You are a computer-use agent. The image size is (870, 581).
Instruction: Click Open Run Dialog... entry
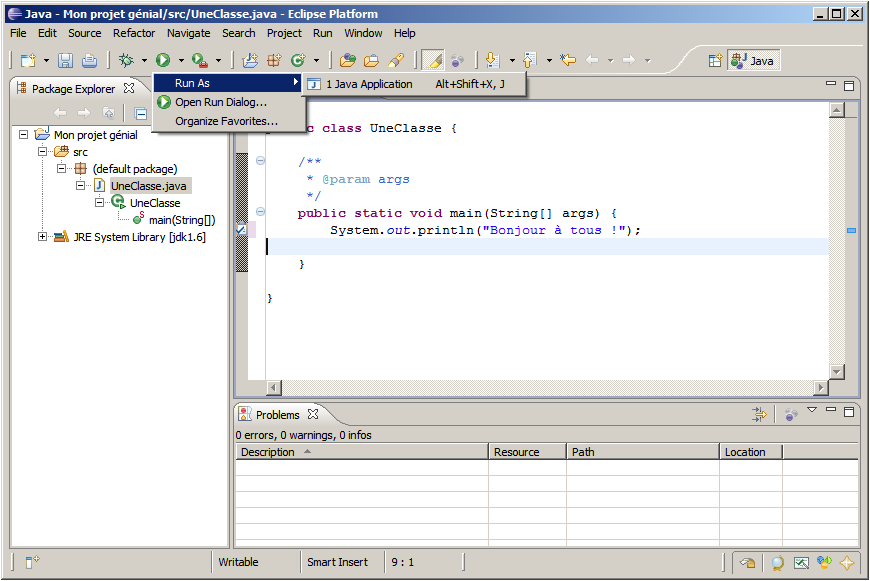(x=220, y=102)
